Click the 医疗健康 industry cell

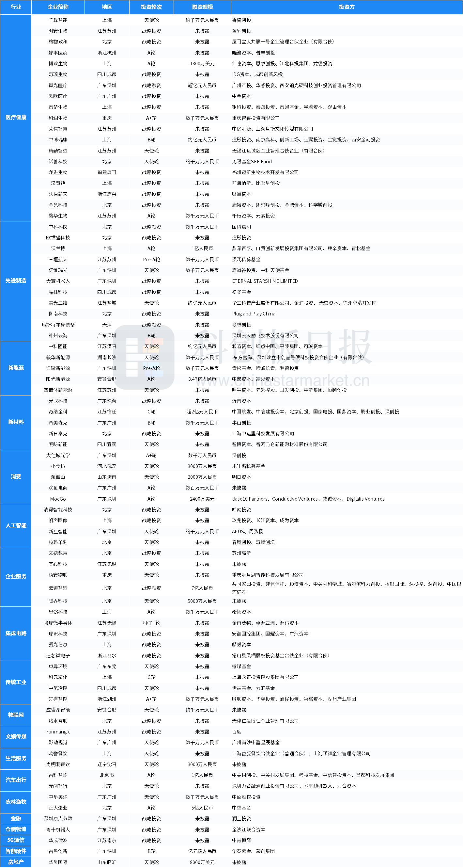(16, 118)
